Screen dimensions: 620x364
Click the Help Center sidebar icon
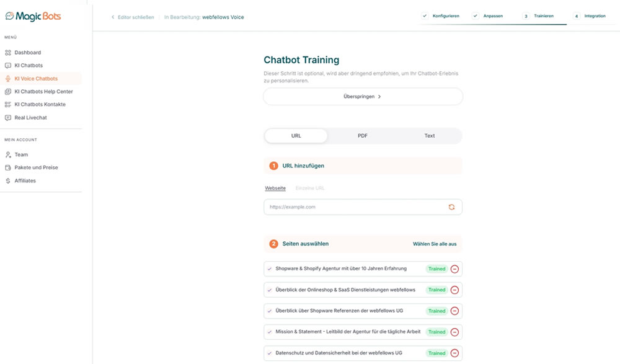point(8,91)
